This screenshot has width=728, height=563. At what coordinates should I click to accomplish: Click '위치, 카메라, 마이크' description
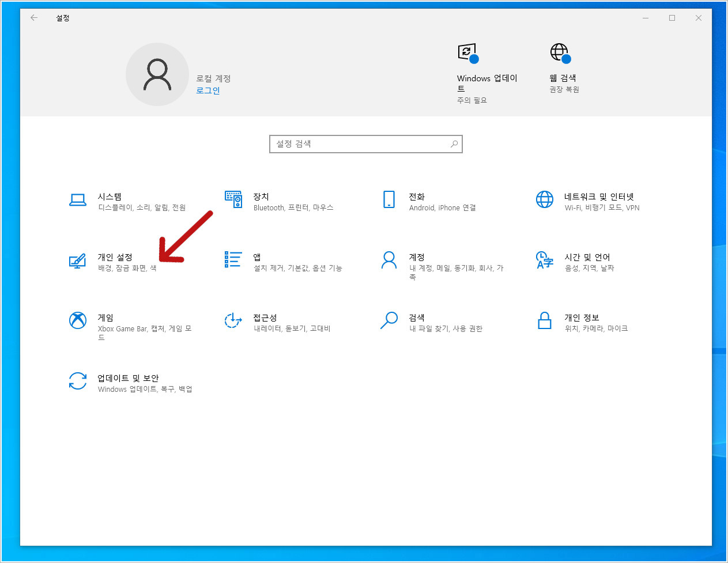point(597,328)
